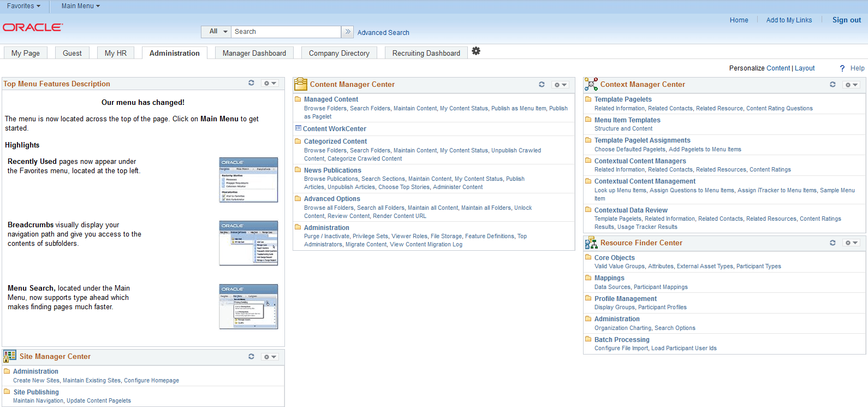Click the Advanced Options folder icon
Screen dimensions: 868x407
298,198
